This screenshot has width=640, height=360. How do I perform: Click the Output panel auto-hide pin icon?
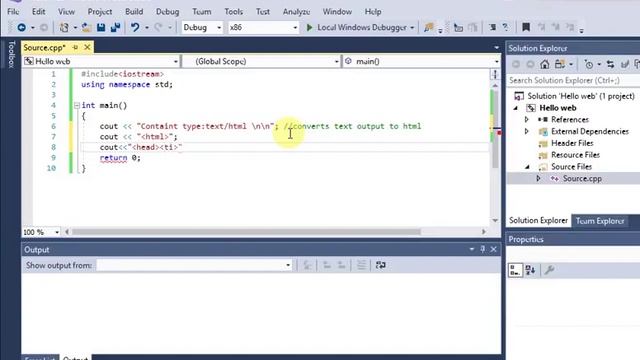tap(483, 249)
